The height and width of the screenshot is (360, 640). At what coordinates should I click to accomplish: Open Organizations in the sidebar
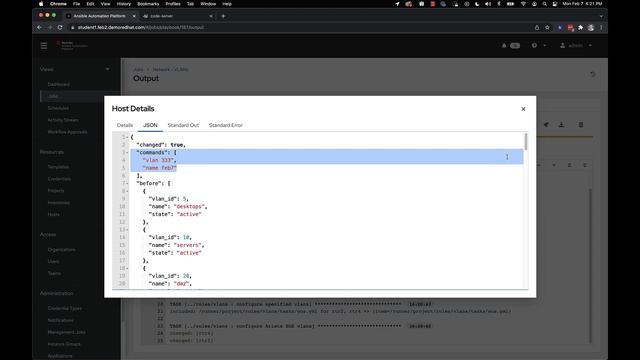[x=61, y=249]
